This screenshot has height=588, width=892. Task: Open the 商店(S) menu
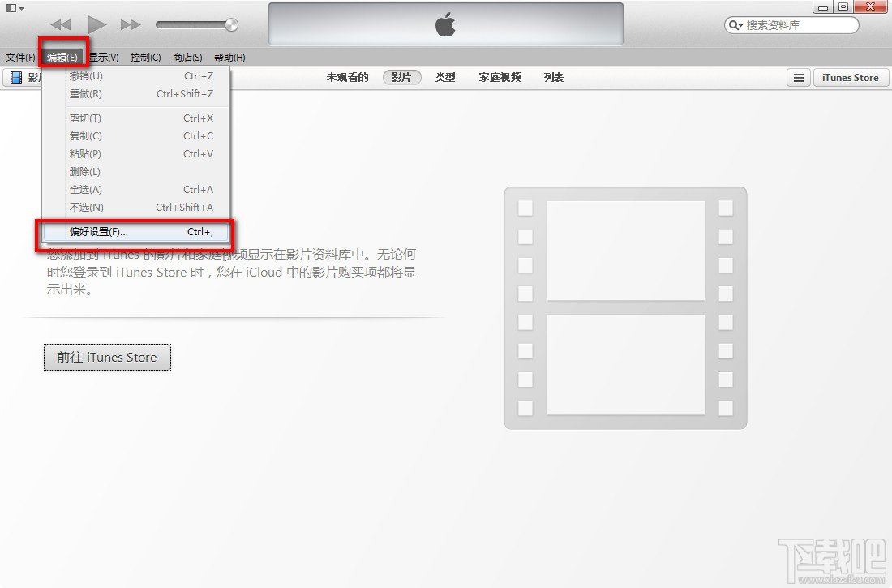(187, 57)
